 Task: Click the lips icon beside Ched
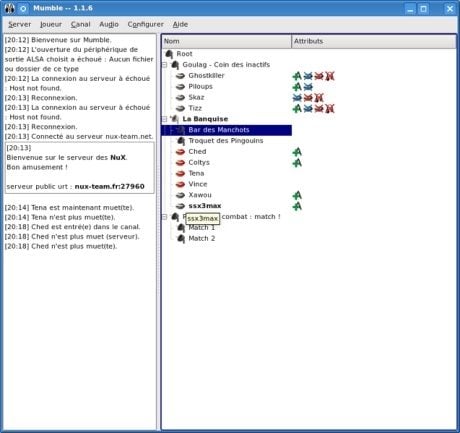(x=180, y=152)
